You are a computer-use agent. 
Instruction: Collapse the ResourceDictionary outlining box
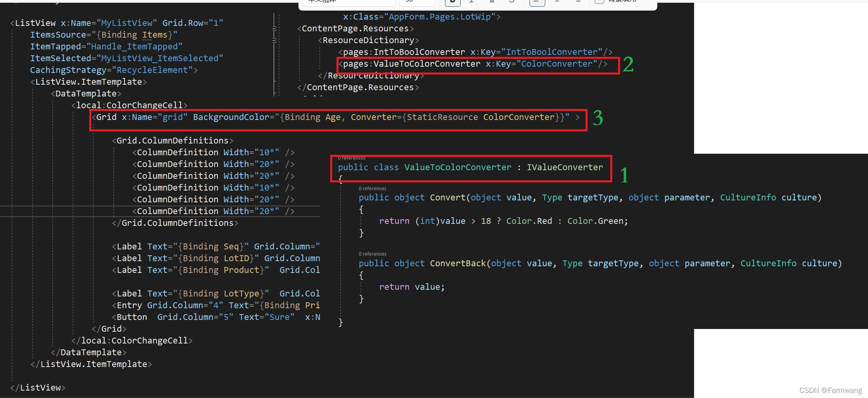274,40
